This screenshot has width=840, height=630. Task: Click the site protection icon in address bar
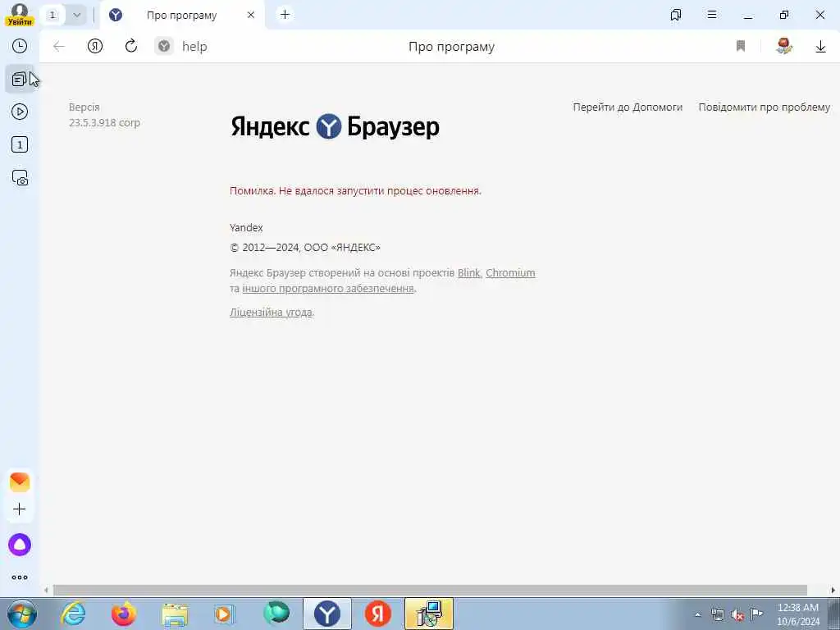coord(164,47)
